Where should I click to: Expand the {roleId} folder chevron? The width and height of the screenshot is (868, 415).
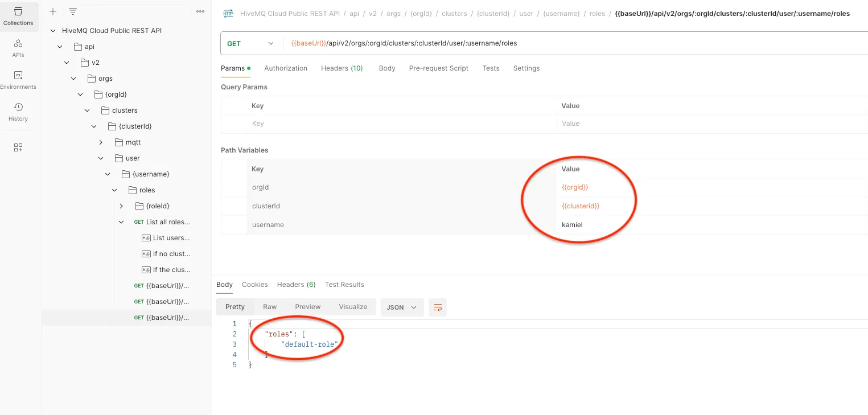(x=121, y=206)
